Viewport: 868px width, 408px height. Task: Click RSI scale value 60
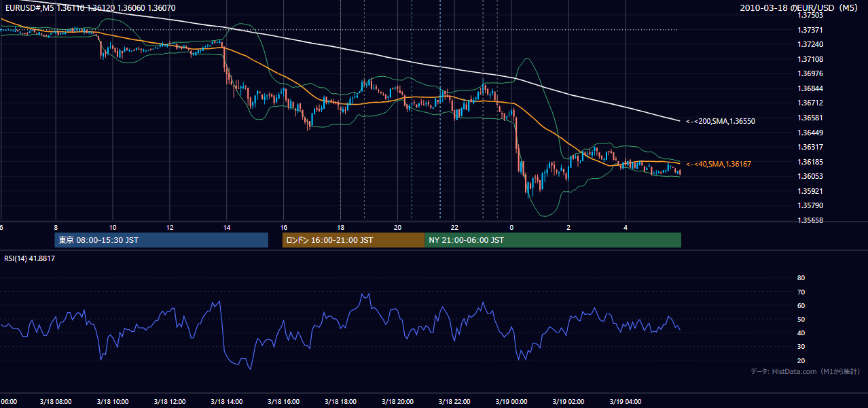click(801, 305)
